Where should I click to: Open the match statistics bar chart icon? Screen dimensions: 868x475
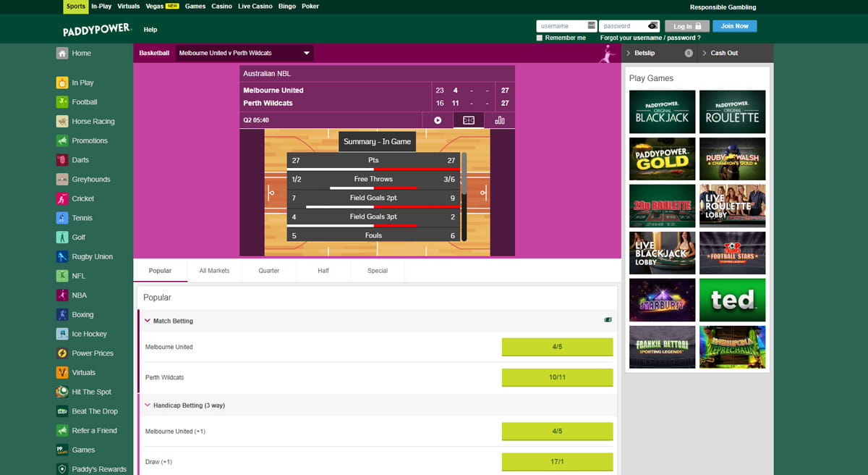(500, 120)
